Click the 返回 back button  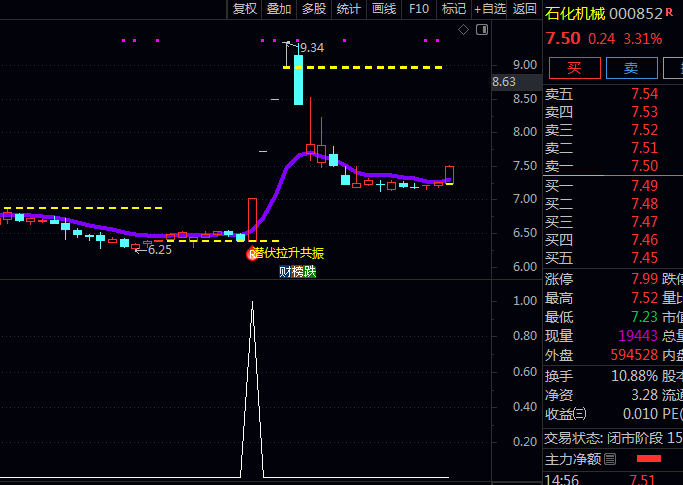tap(524, 9)
